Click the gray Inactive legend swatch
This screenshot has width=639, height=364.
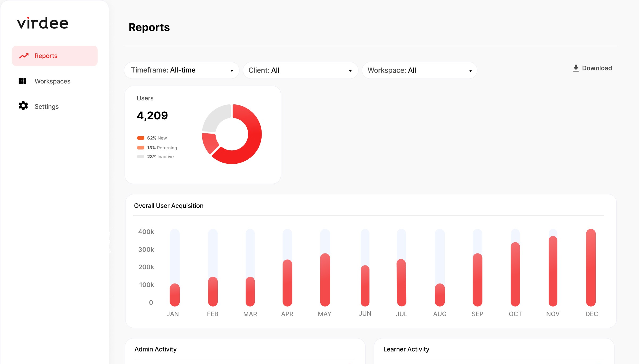click(x=141, y=157)
